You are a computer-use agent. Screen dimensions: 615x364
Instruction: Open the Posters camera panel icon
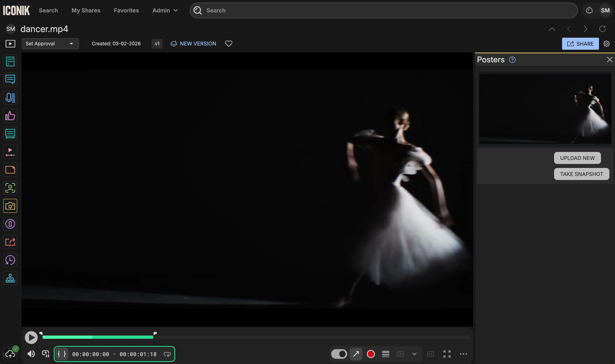point(10,206)
